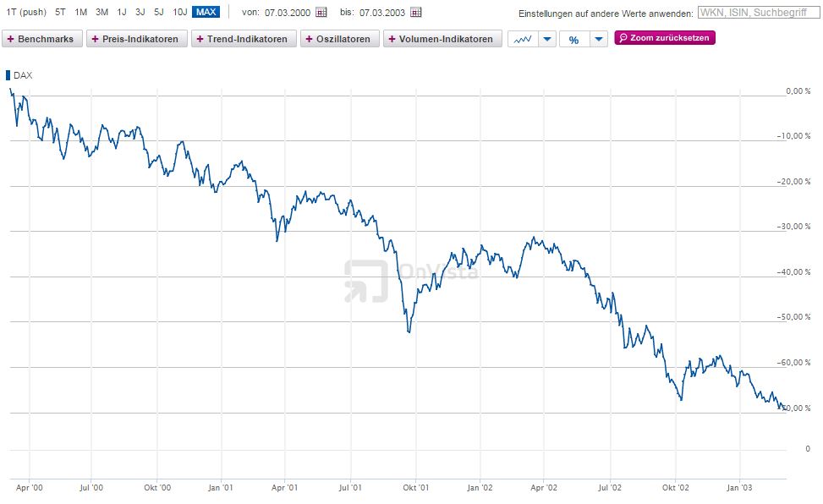This screenshot has height=504, width=823.
Task: Select the line chart type icon
Action: click(x=523, y=39)
